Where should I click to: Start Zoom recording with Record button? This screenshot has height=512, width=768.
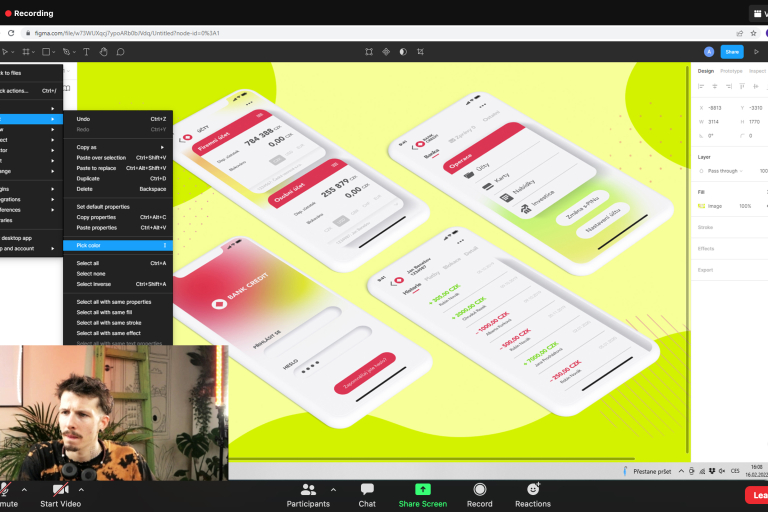pos(480,494)
